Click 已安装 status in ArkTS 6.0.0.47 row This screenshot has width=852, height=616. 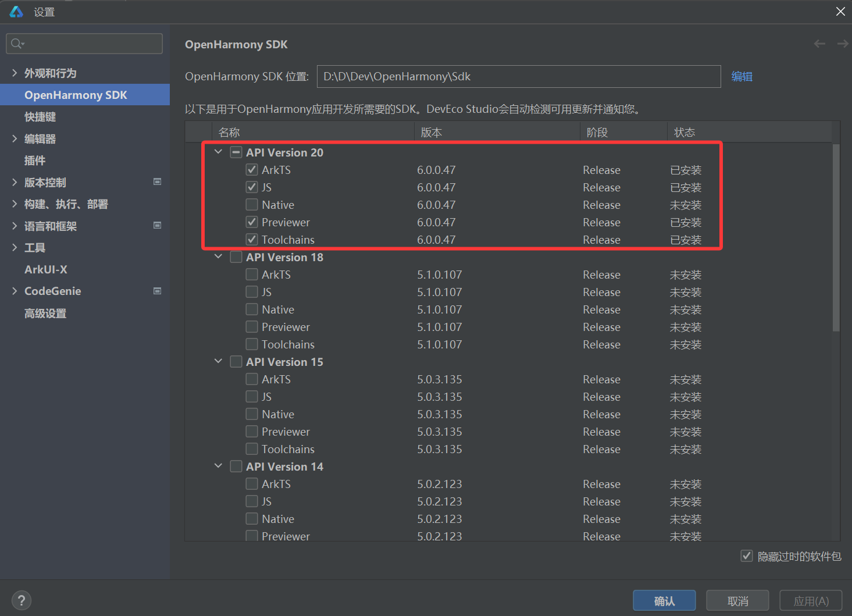point(686,170)
